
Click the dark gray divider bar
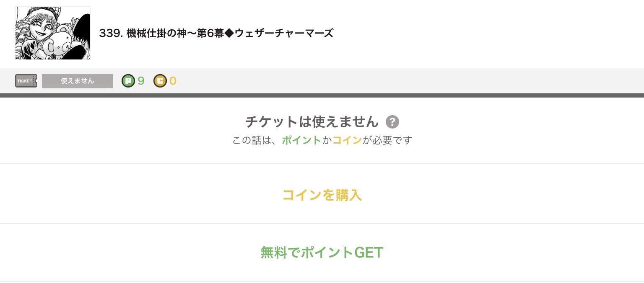point(322,95)
